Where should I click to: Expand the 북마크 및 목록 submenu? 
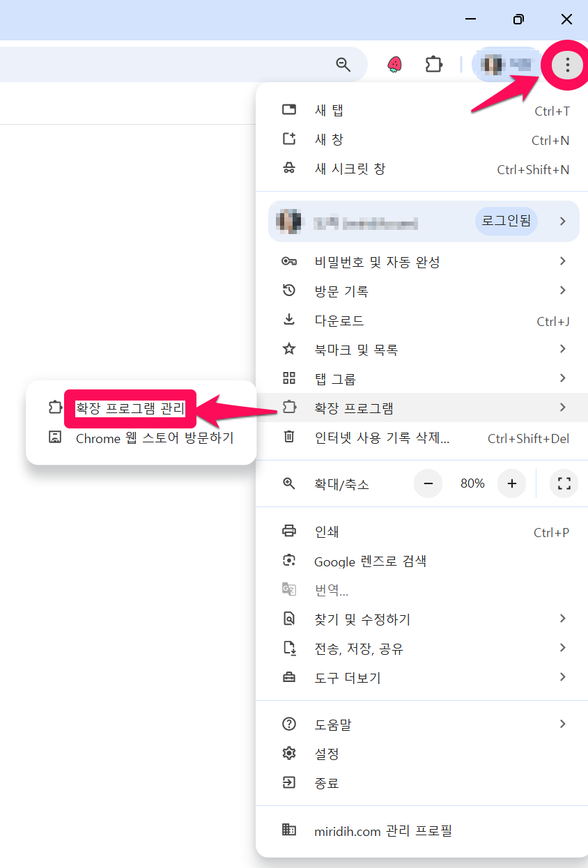pos(424,350)
